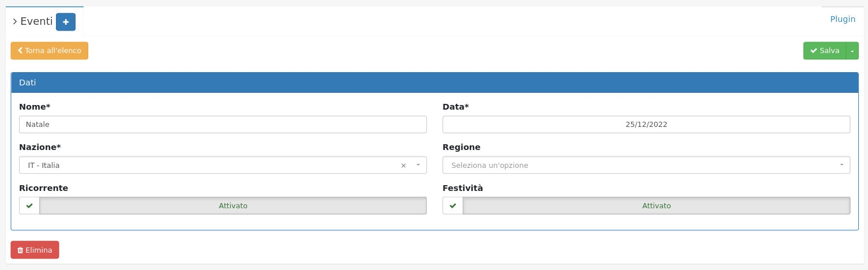
Task: Open the Plugin tab
Action: [843, 19]
